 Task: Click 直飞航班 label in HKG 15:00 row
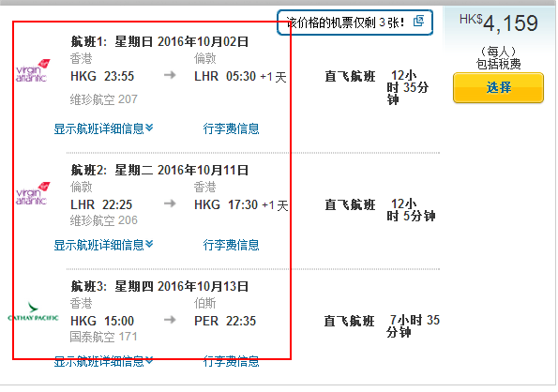tap(349, 322)
